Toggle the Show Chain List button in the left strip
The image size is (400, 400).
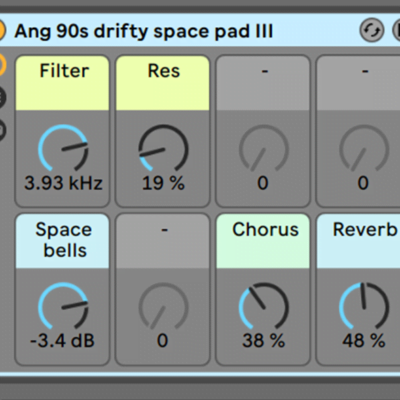tap(2, 97)
